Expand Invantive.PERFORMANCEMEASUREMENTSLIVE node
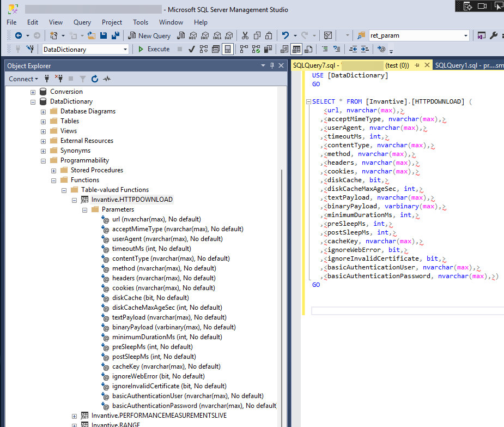This screenshot has width=504, height=427. pos(74,416)
